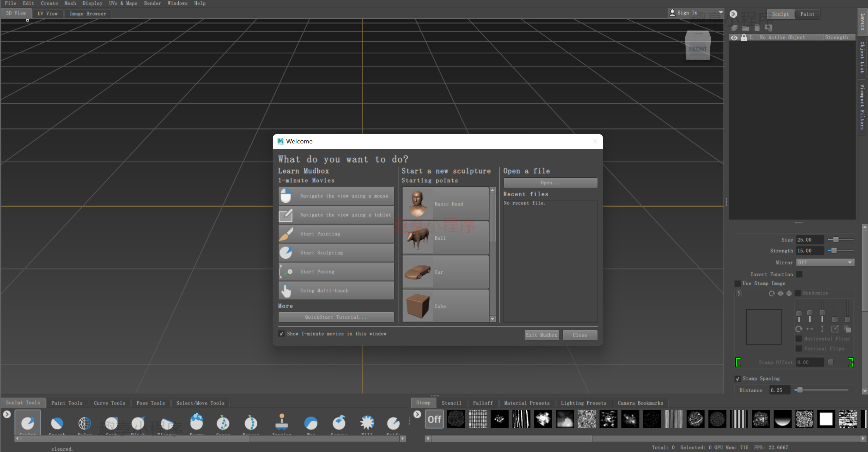Uncheck Show 1-minute movies in this window
Viewport: 868px width, 452px height.
click(281, 334)
